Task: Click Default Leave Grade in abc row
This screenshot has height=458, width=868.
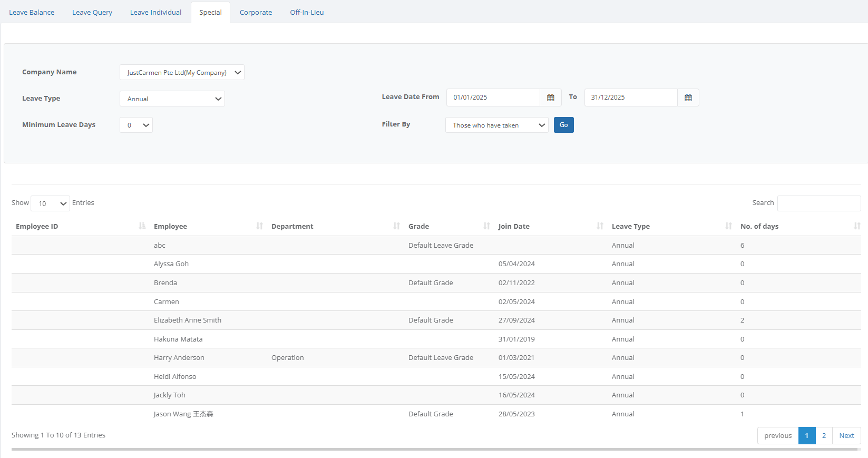Action: tap(441, 245)
